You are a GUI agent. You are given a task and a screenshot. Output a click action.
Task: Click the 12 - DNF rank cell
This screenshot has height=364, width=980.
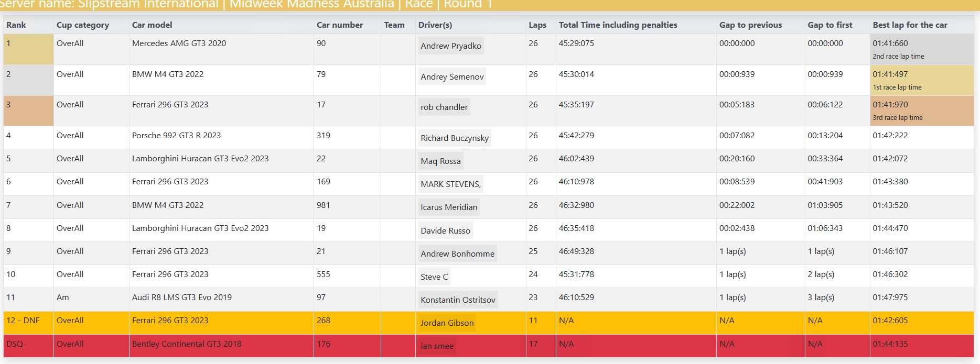click(28, 323)
